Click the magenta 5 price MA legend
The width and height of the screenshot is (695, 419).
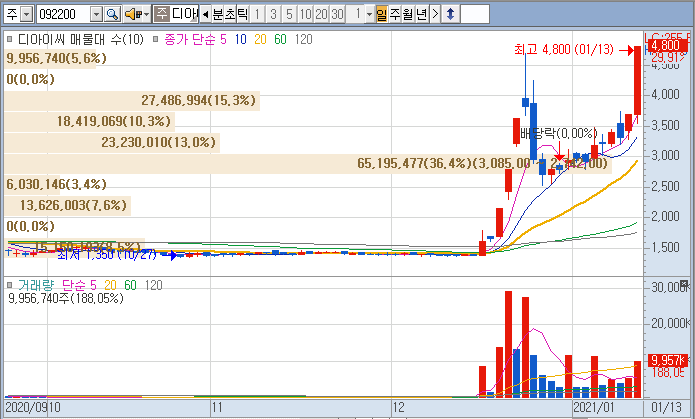[x=223, y=39]
